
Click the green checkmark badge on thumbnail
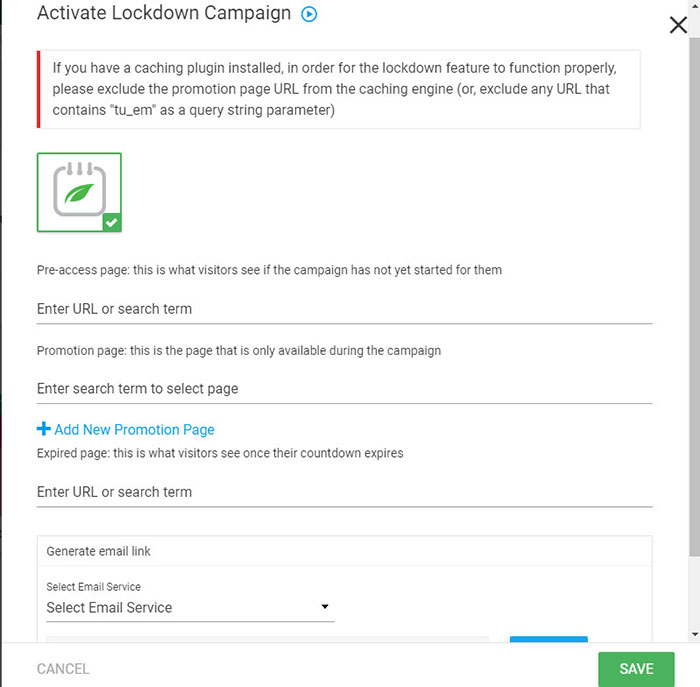tap(112, 222)
